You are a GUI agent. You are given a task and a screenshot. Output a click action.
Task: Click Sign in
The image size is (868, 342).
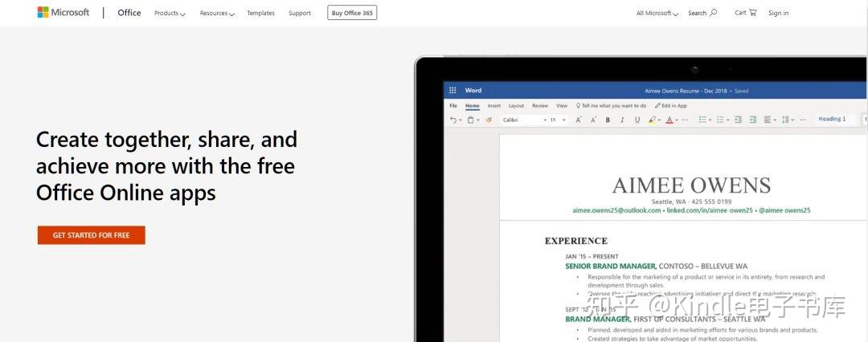[x=778, y=14]
